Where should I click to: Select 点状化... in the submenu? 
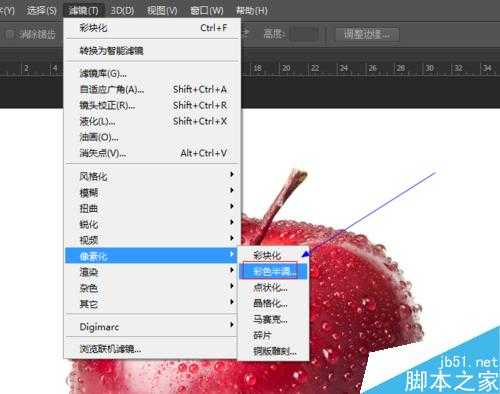pyautogui.click(x=273, y=288)
